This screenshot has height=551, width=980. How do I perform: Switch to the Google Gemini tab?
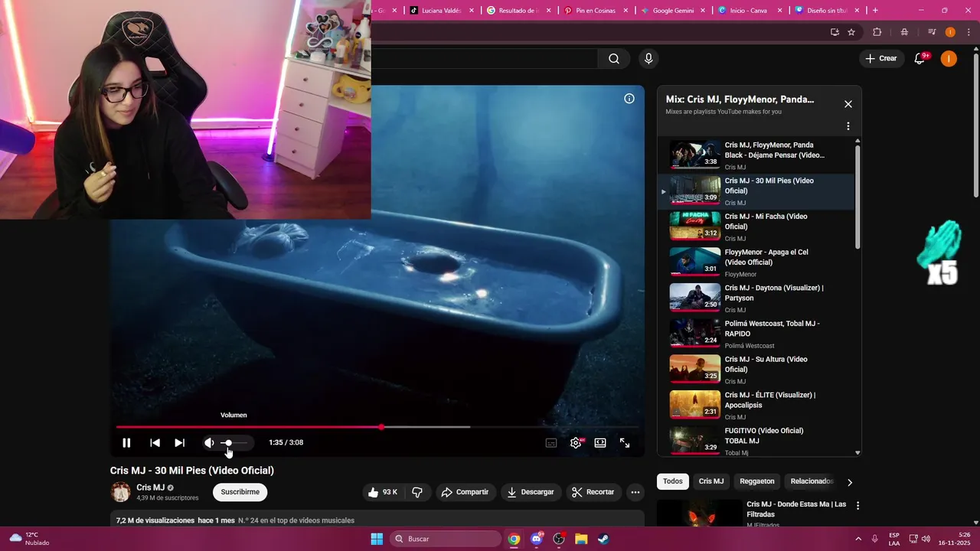pyautogui.click(x=673, y=11)
